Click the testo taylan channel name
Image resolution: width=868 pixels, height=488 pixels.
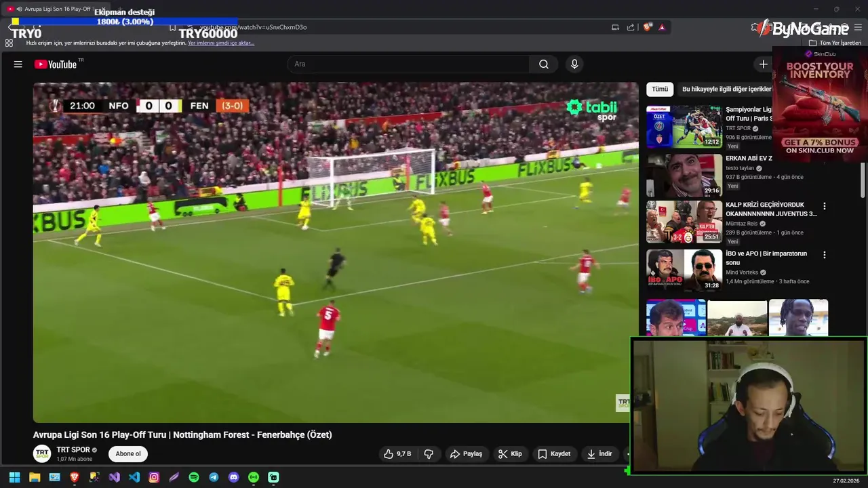[x=740, y=168]
